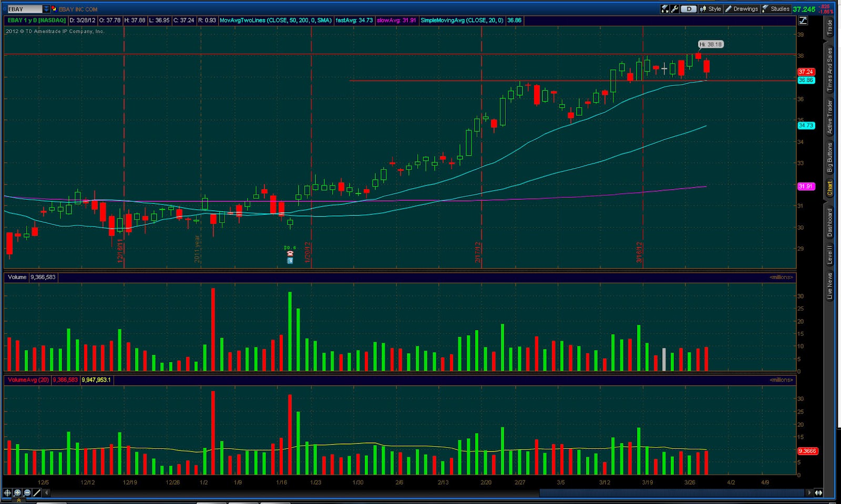Click the 12/16/11 expiration date marker
Image resolution: width=841 pixels, height=504 pixels.
(x=120, y=250)
